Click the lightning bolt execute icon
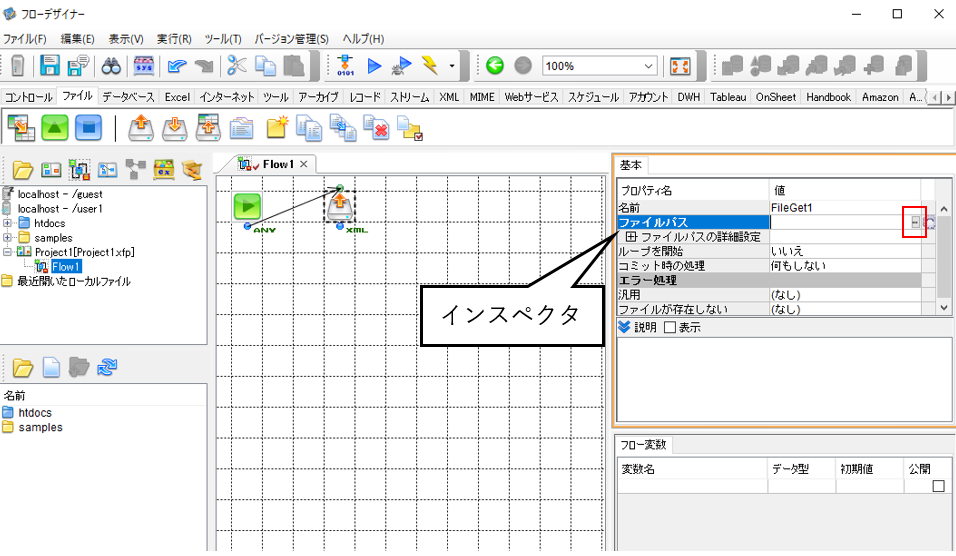This screenshot has width=956, height=556. [x=430, y=65]
